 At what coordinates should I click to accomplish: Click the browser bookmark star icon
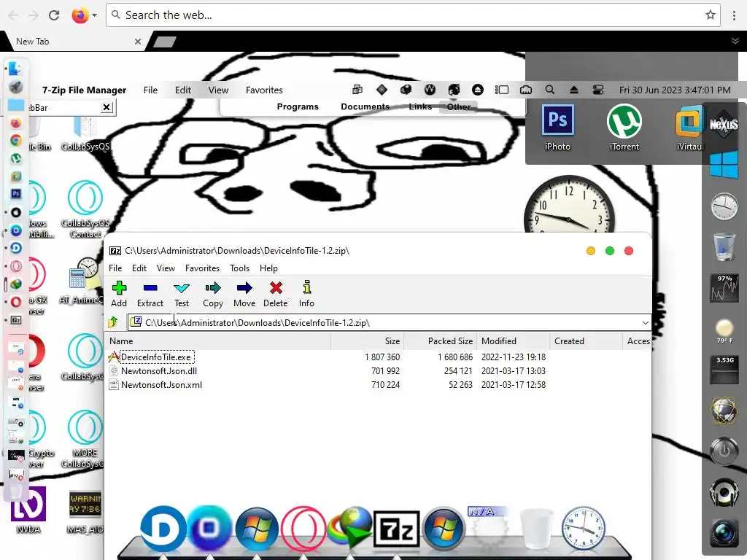point(711,15)
